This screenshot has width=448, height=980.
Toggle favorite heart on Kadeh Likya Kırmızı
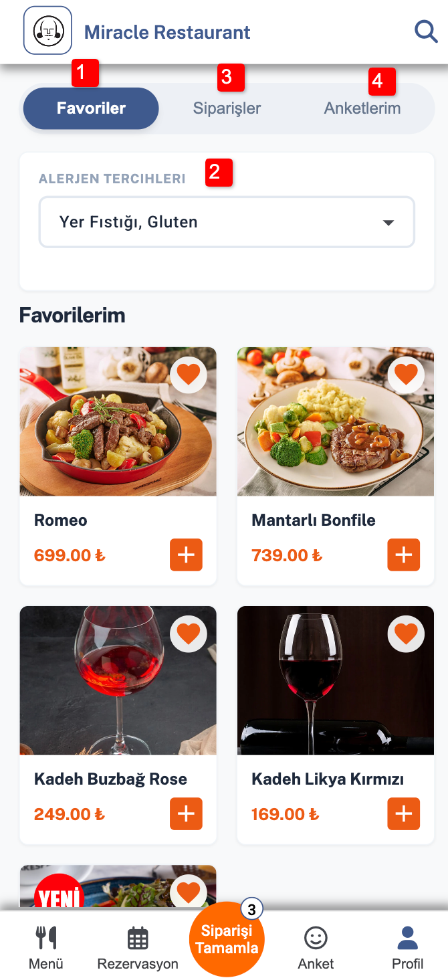point(407,633)
